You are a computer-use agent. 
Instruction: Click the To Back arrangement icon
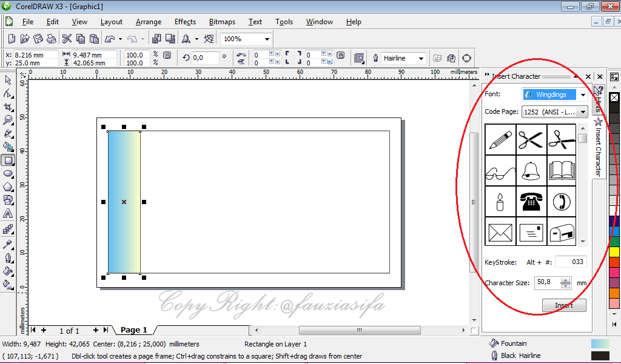[x=451, y=58]
